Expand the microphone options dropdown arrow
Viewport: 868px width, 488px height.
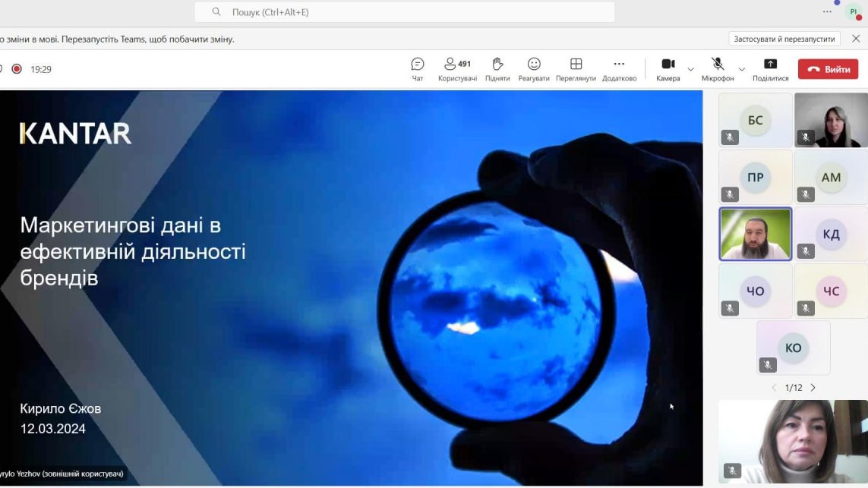(742, 70)
